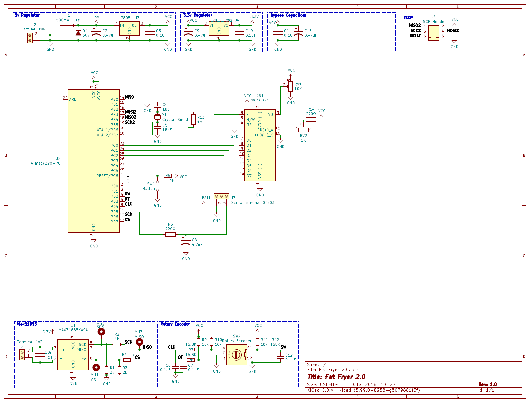
Task: Click the R6 220Ω resistor symbol
Action: pos(170,234)
